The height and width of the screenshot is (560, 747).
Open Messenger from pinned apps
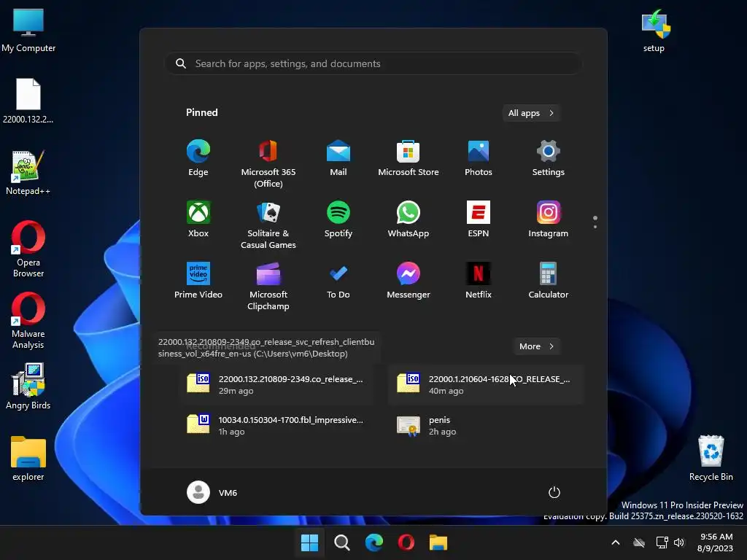coord(409,281)
